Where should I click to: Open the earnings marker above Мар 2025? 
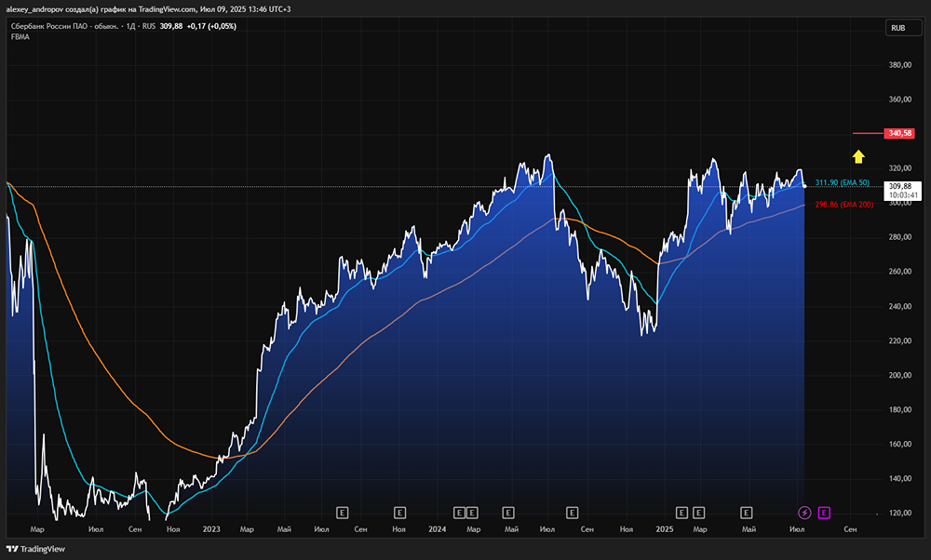click(x=699, y=513)
